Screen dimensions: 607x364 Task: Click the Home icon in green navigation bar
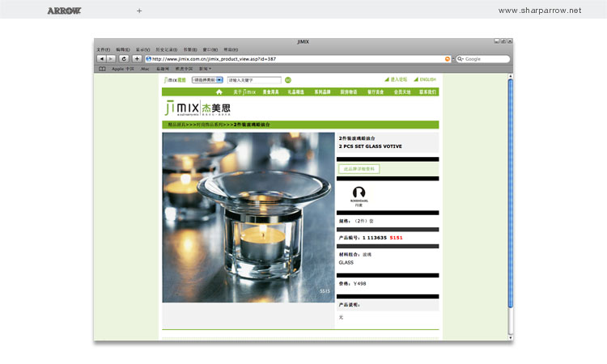219,92
